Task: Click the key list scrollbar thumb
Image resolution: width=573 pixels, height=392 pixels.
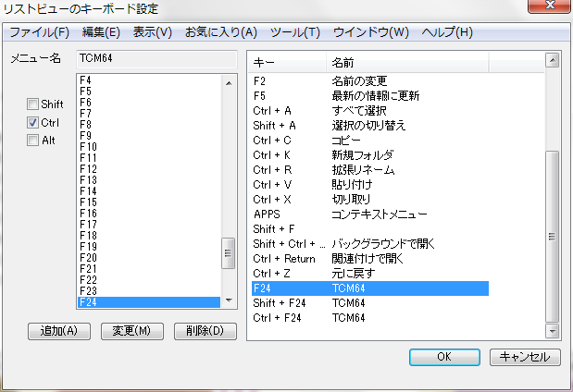Action: tap(229, 253)
